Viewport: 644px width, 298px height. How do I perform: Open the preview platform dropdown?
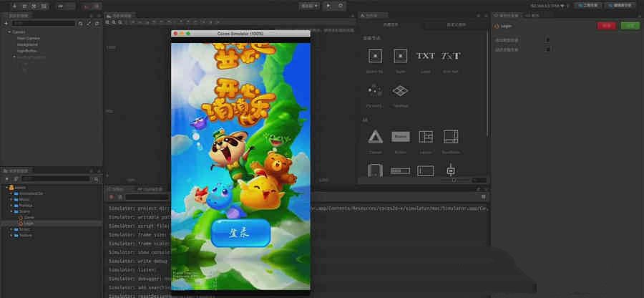[309, 6]
